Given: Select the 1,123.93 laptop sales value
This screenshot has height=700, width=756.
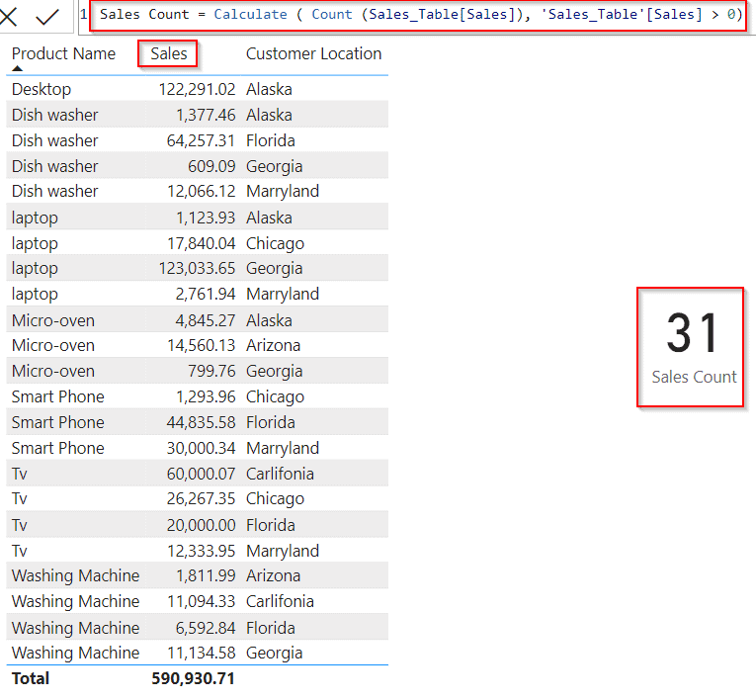Looking at the screenshot, I should tap(206, 218).
